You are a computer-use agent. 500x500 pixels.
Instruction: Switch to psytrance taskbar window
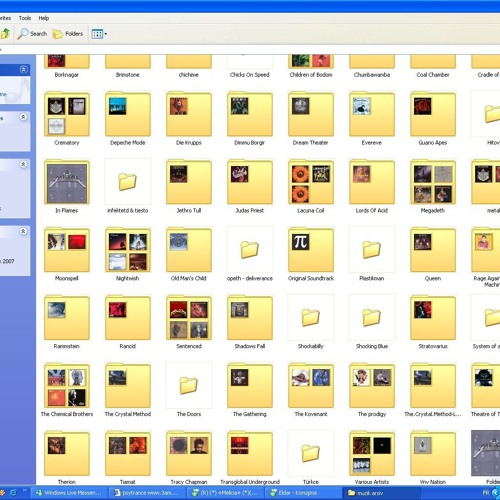(148, 493)
